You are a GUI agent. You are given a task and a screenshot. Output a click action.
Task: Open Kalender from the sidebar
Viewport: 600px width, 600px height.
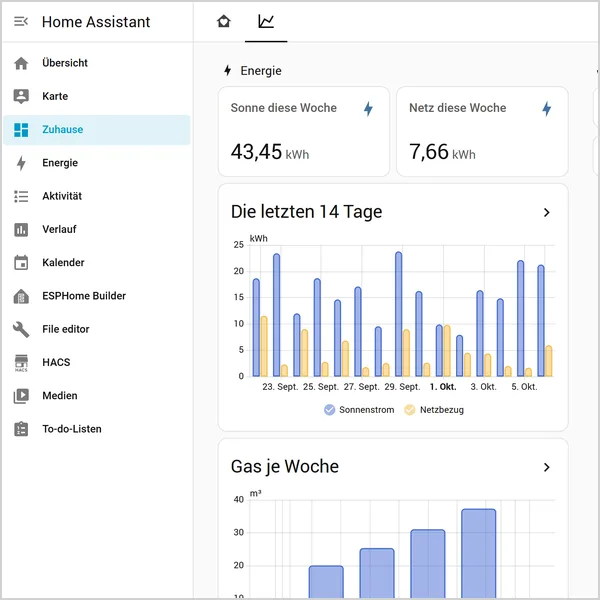click(x=96, y=263)
